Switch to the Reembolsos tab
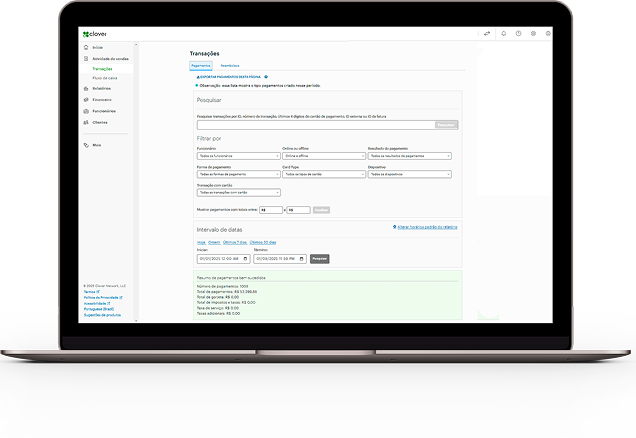636x438 pixels. pos(230,66)
